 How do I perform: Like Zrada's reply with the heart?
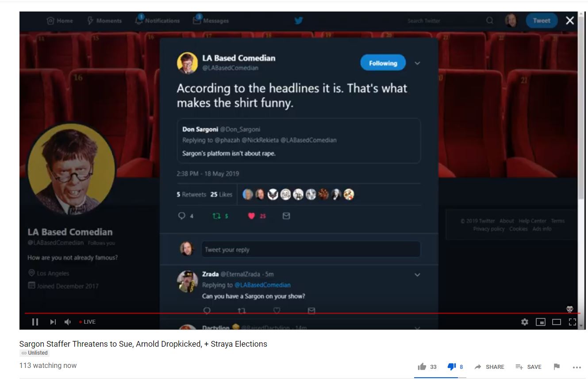[277, 310]
